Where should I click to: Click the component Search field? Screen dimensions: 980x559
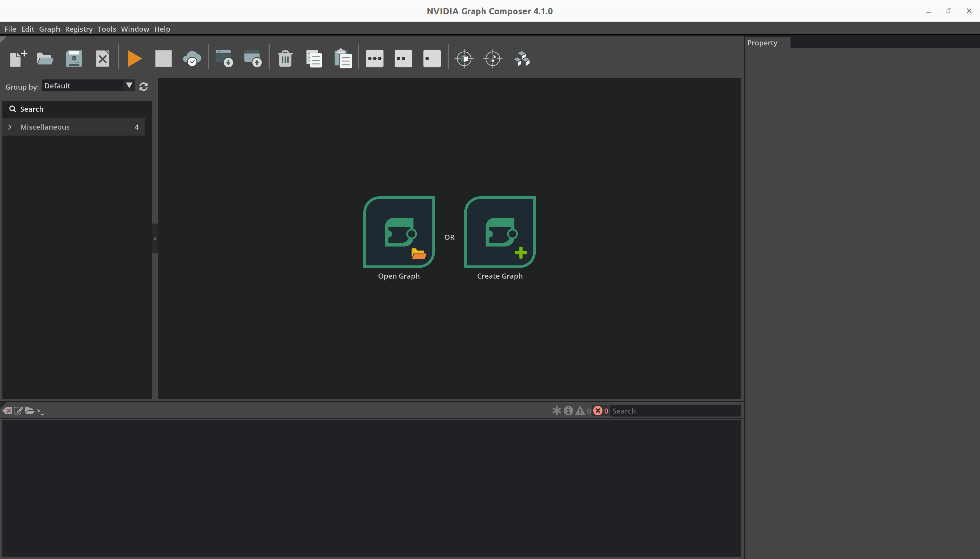[x=77, y=109]
